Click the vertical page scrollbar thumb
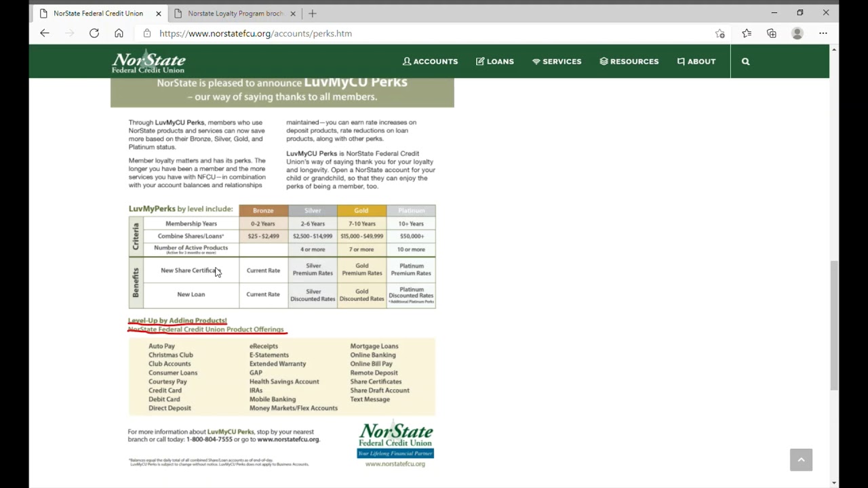Image resolution: width=868 pixels, height=488 pixels. click(x=834, y=325)
